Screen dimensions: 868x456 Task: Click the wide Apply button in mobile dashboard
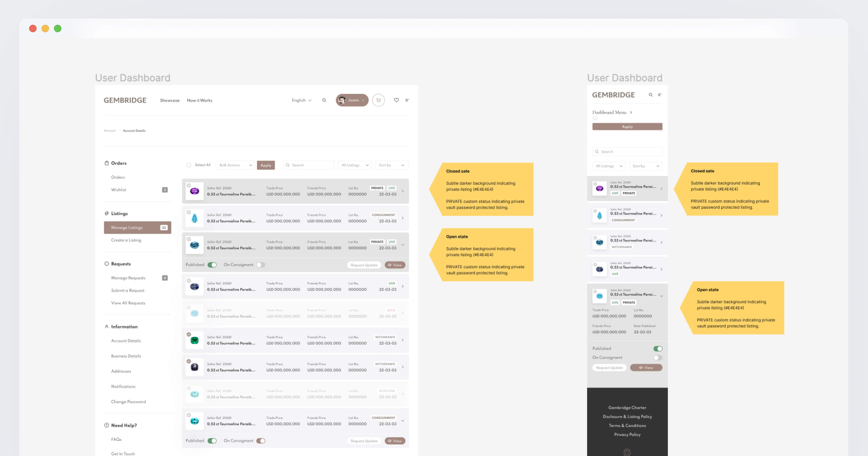point(627,127)
